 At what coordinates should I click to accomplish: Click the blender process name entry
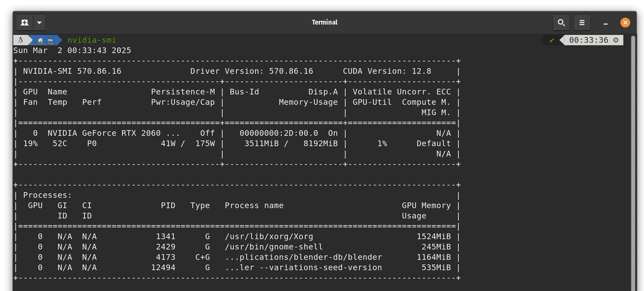(x=303, y=257)
